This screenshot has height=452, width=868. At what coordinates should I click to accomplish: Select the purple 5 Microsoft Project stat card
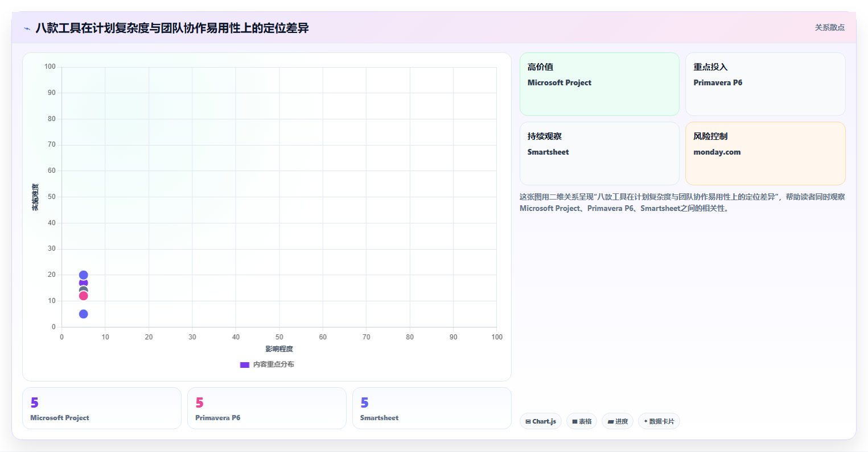102,408
